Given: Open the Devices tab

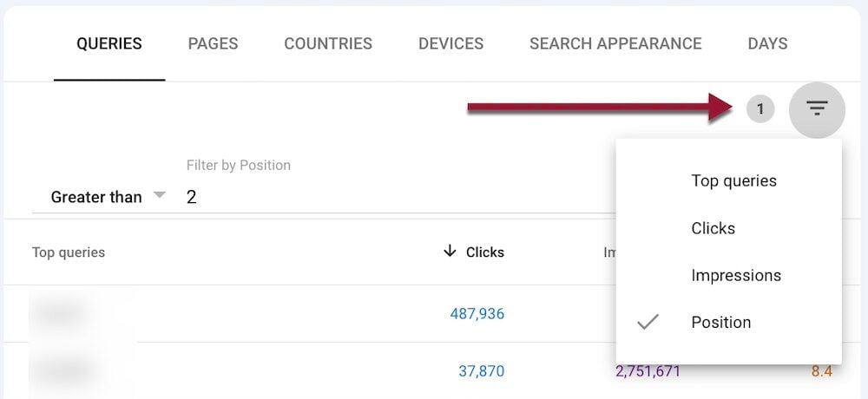Looking at the screenshot, I should (x=450, y=43).
